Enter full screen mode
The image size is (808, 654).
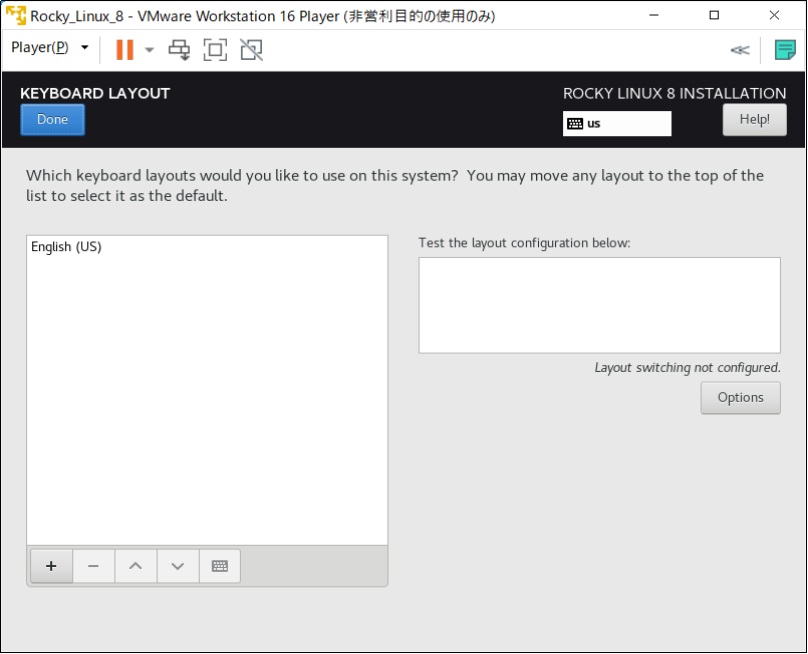(215, 48)
